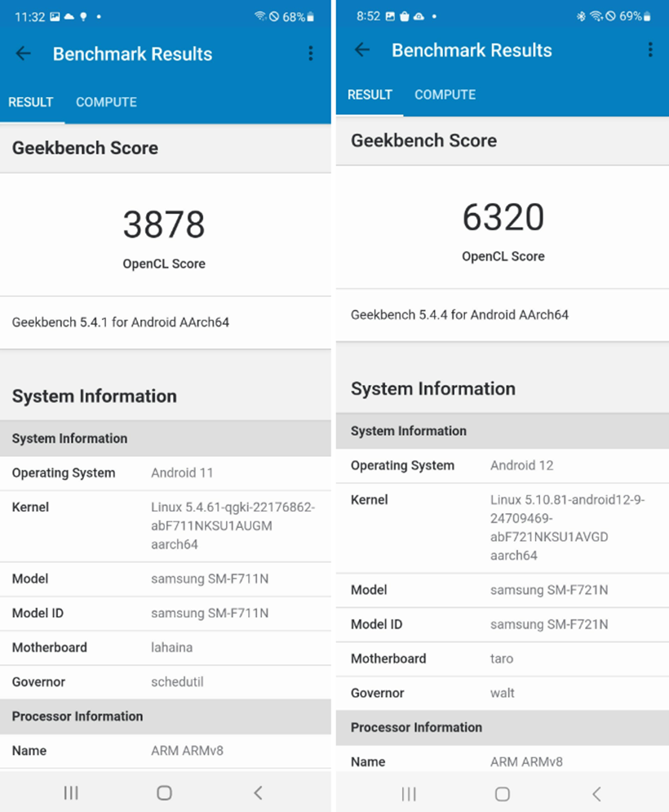Tap home button on right screen navigation bar

(x=503, y=794)
